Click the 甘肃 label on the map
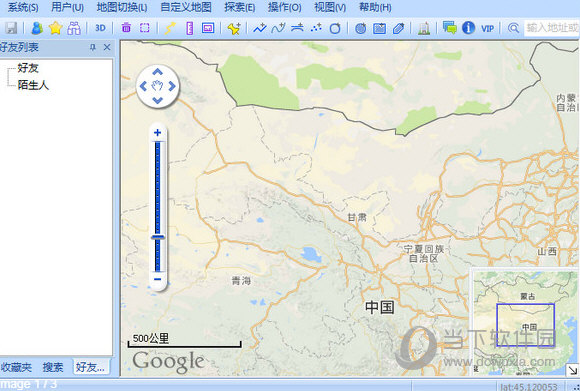580x391 pixels. click(x=357, y=217)
